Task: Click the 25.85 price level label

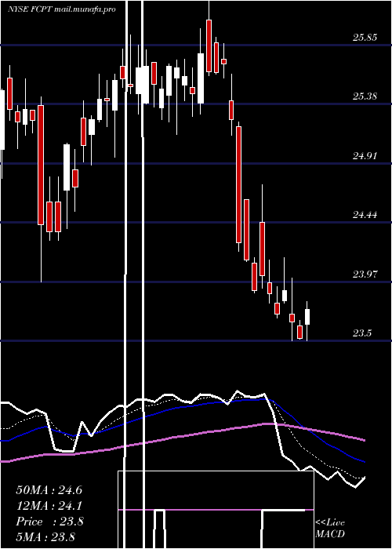Action: (x=365, y=38)
